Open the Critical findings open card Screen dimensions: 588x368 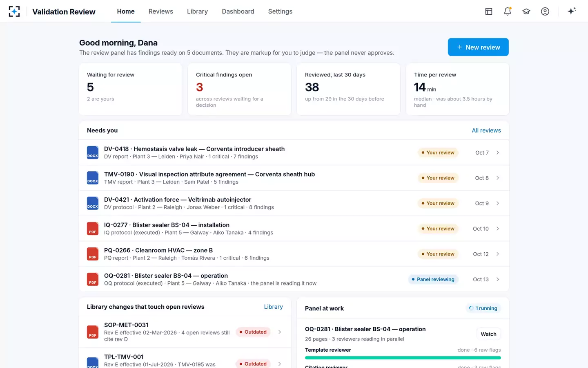pos(239,89)
